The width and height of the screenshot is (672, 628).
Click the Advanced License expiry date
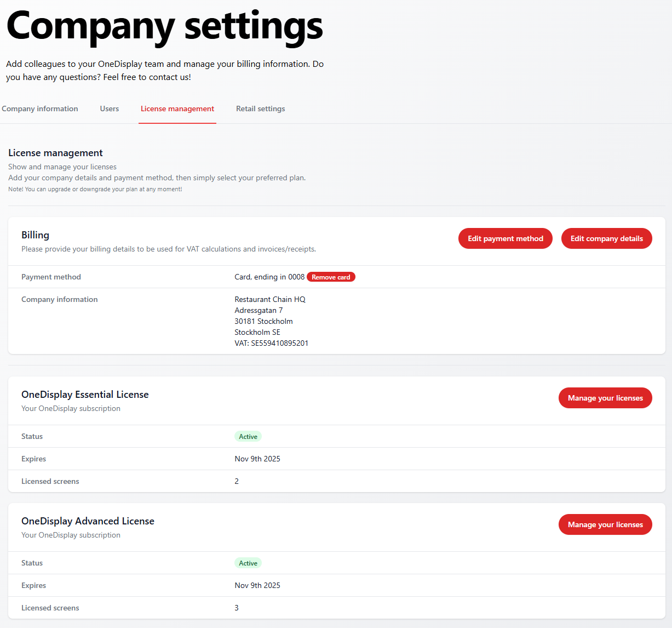click(x=257, y=585)
